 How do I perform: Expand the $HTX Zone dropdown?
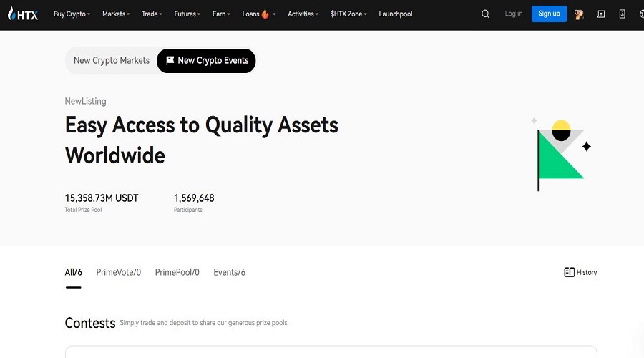pyautogui.click(x=348, y=14)
